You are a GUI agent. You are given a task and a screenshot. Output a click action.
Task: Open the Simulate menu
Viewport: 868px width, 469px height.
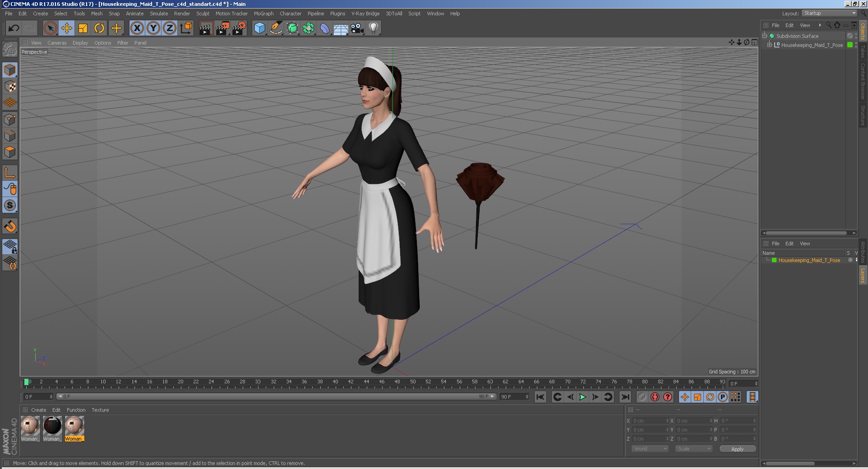point(159,14)
